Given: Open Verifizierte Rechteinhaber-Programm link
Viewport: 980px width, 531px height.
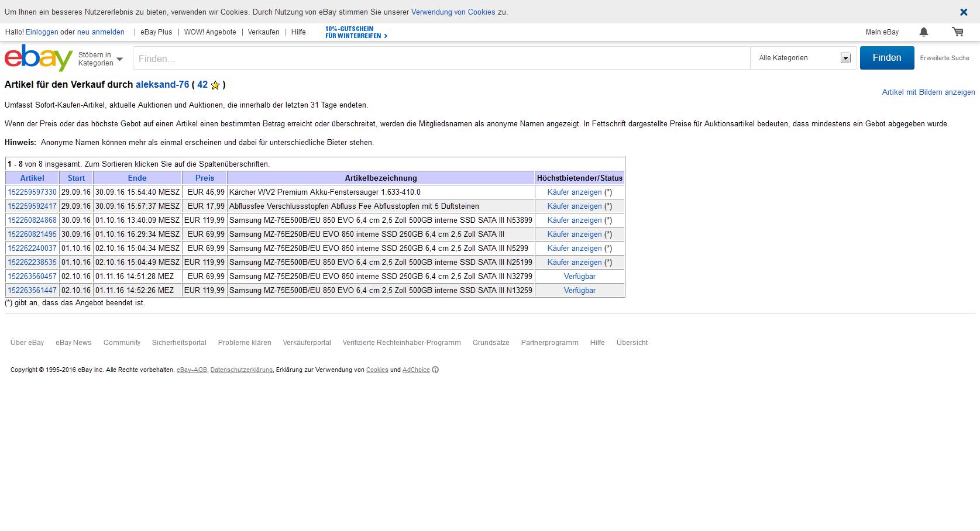Looking at the screenshot, I should [x=402, y=343].
